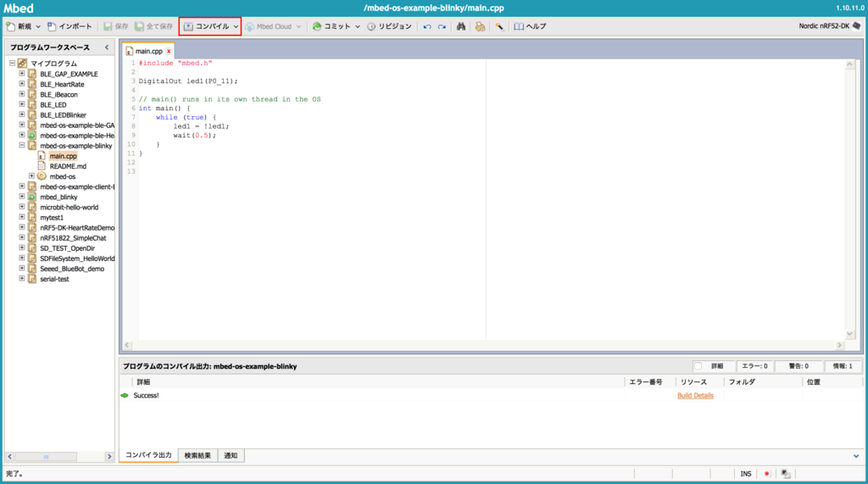Open the リビジョン (Revision) history
The width and height of the screenshot is (868, 484).
point(389,26)
